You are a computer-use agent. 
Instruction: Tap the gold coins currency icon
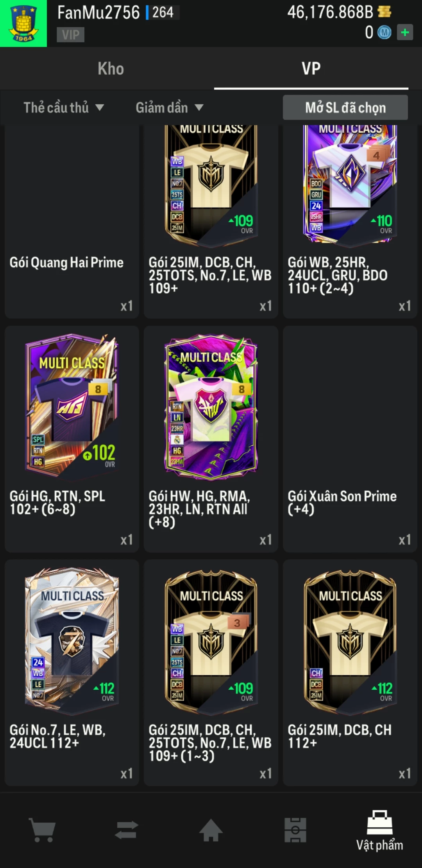tap(384, 12)
